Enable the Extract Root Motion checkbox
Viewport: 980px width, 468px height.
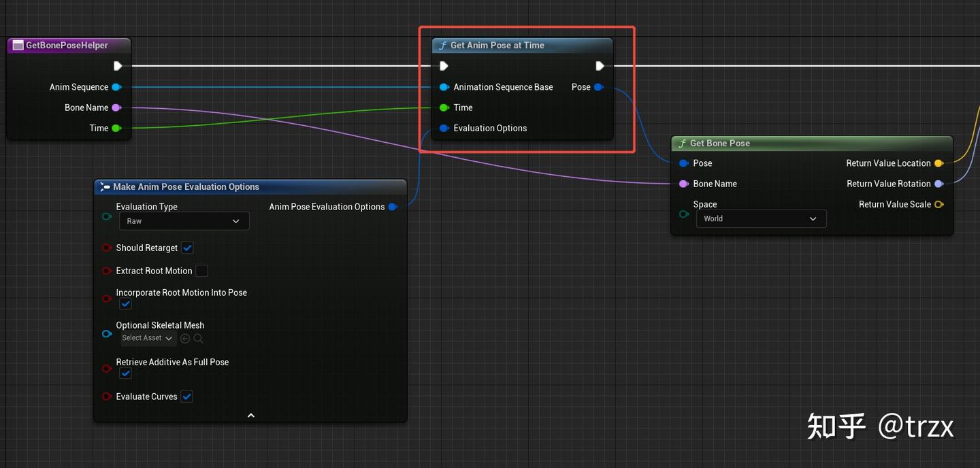pos(201,271)
